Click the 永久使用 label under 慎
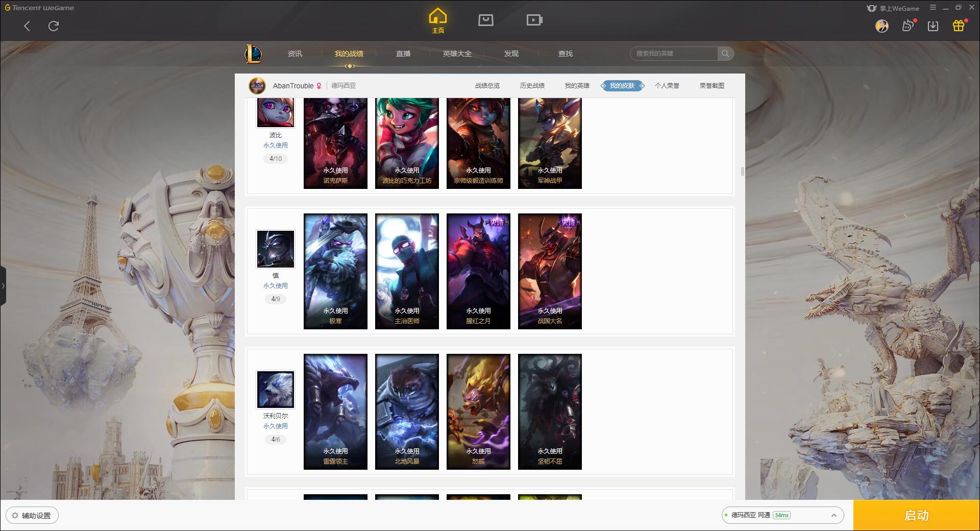The image size is (980, 531). coord(276,286)
